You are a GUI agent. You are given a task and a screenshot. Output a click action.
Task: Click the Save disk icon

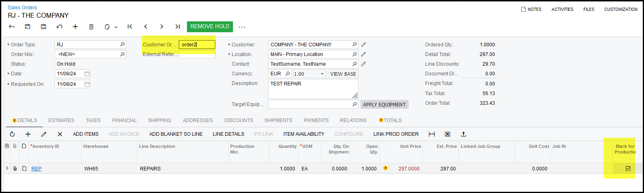44,27
